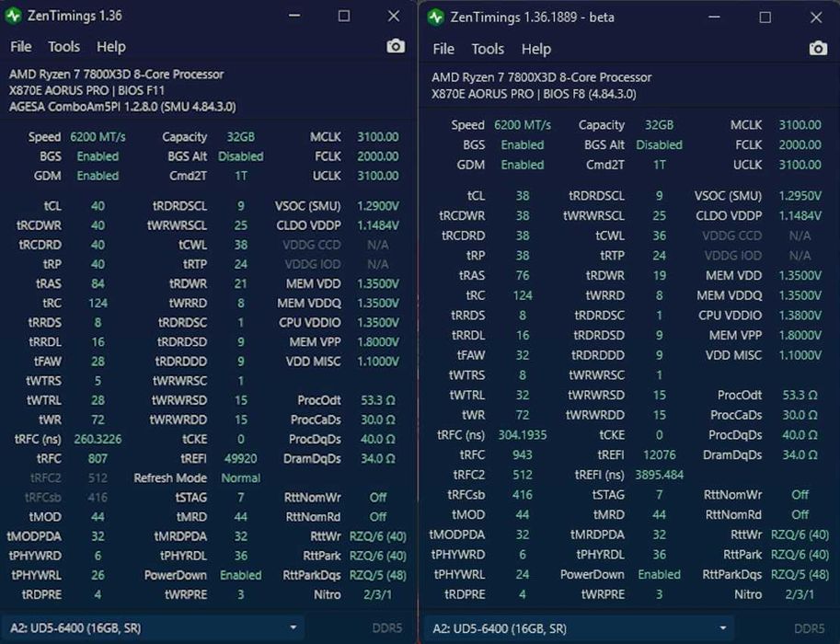
Task: Select tREFI value 49920
Action: [240, 459]
